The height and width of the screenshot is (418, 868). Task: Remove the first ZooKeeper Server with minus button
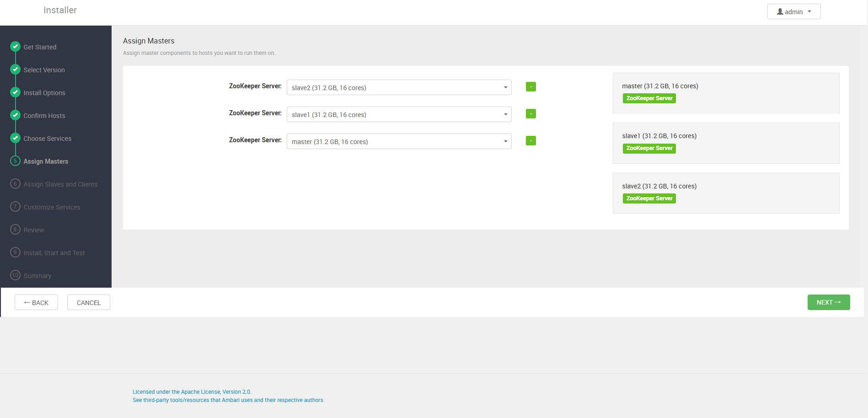530,86
